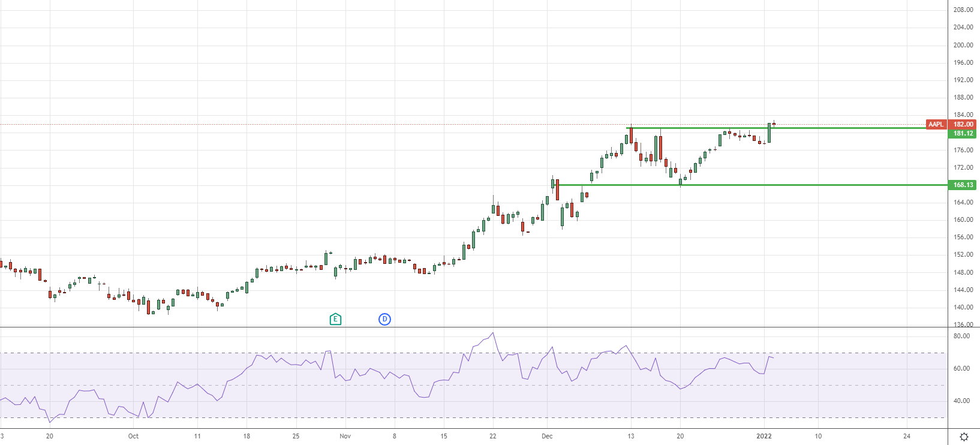Screen dimensions: 980x445
Task: Click the 200.00 price scale label
Action: (963, 45)
